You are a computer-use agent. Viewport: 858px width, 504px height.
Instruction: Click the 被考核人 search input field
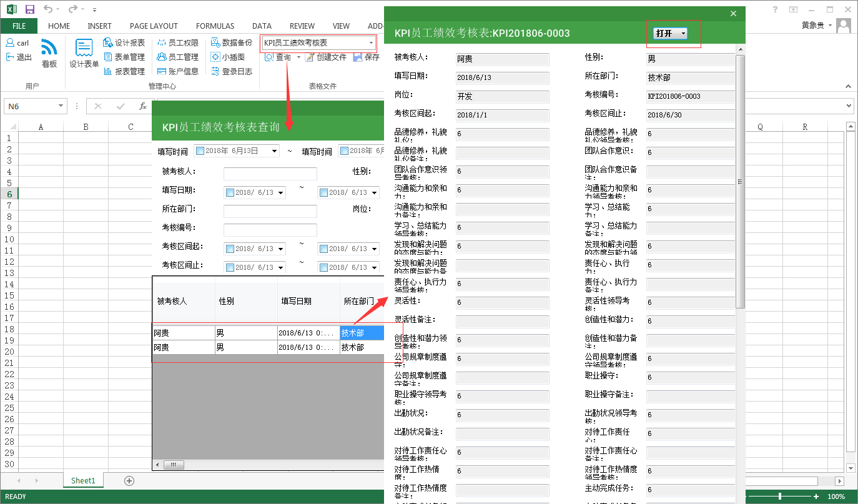tap(270, 174)
